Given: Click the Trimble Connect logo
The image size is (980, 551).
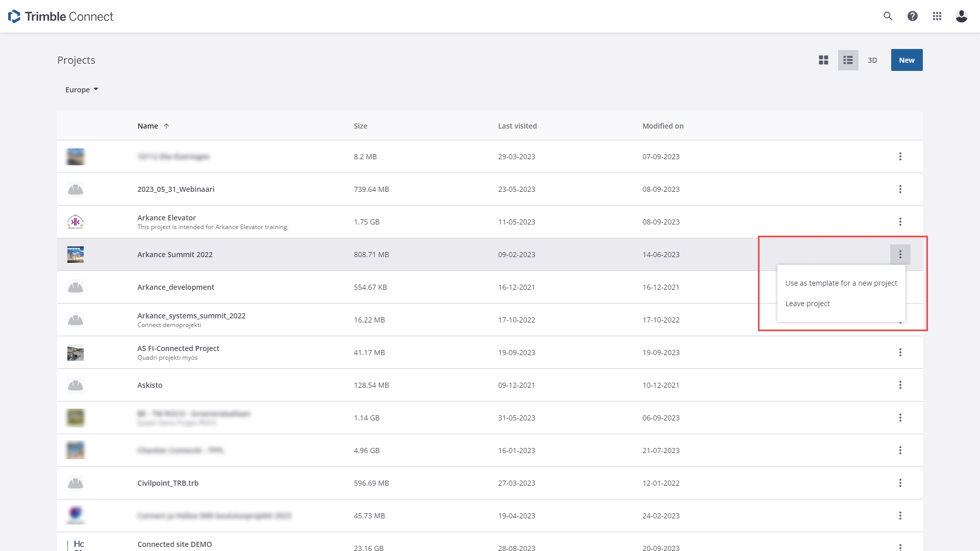Looking at the screenshot, I should pyautogui.click(x=61, y=16).
